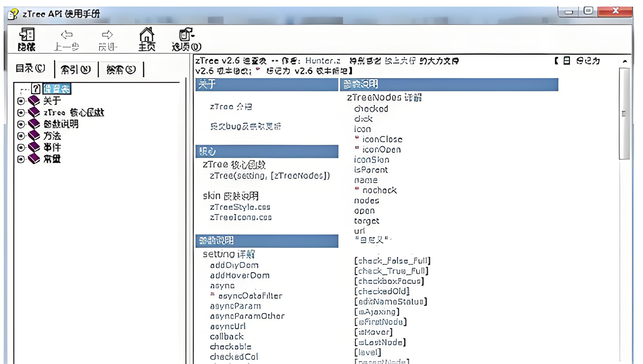Expand the 关于 tree node
The width and height of the screenshot is (643, 364).
click(21, 101)
